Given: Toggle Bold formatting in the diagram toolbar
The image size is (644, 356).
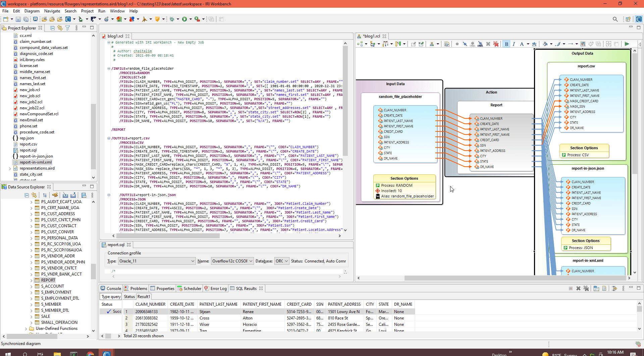Looking at the screenshot, I should point(507,44).
